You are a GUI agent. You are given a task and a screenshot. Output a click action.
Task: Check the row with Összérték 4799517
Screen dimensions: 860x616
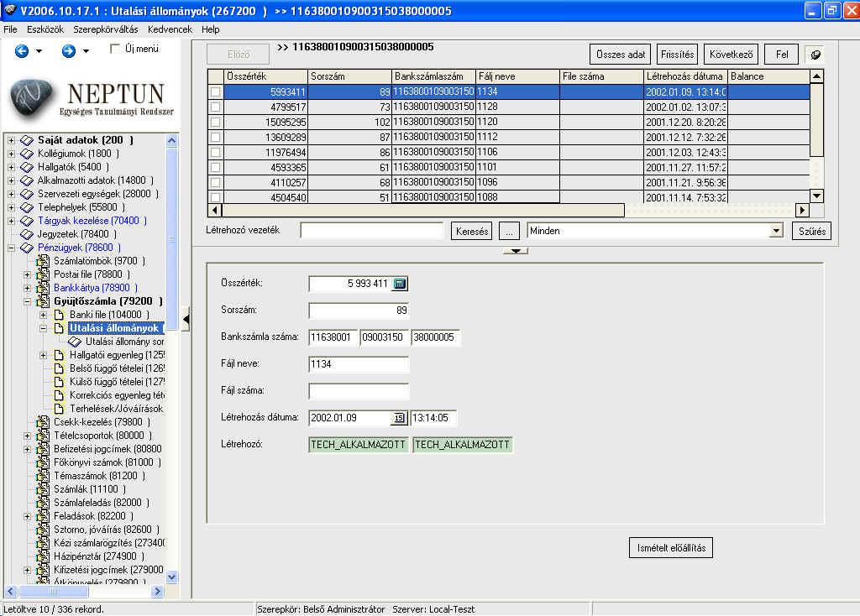[216, 107]
